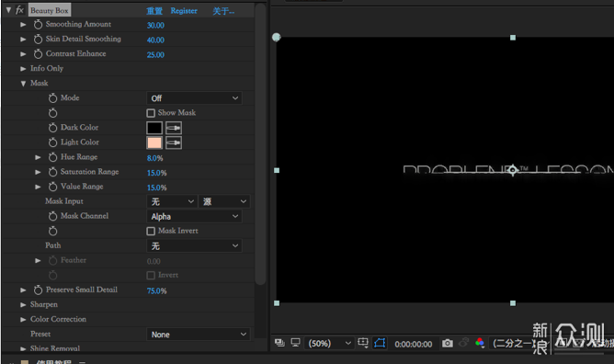Enable the Show Mask checkbox

[151, 113]
